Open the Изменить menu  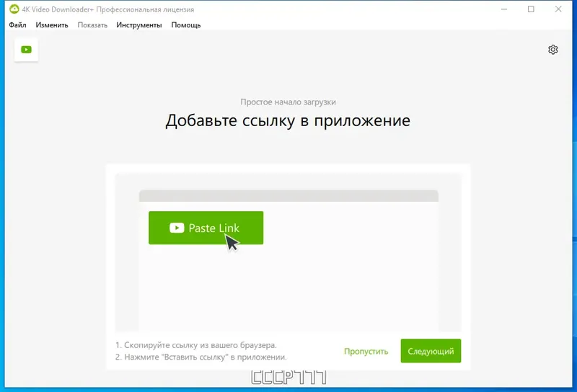pyautogui.click(x=52, y=25)
